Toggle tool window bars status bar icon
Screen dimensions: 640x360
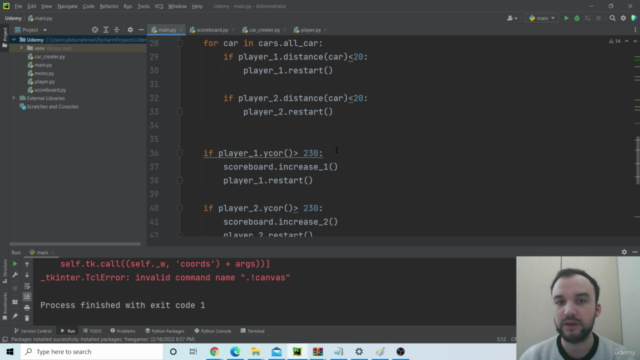[5, 339]
